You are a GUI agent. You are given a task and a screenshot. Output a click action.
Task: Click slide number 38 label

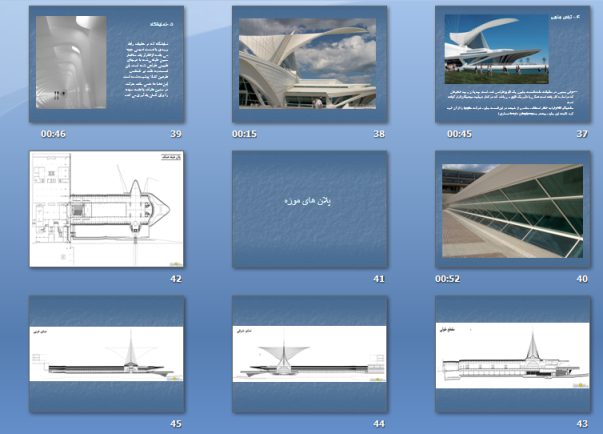(379, 134)
